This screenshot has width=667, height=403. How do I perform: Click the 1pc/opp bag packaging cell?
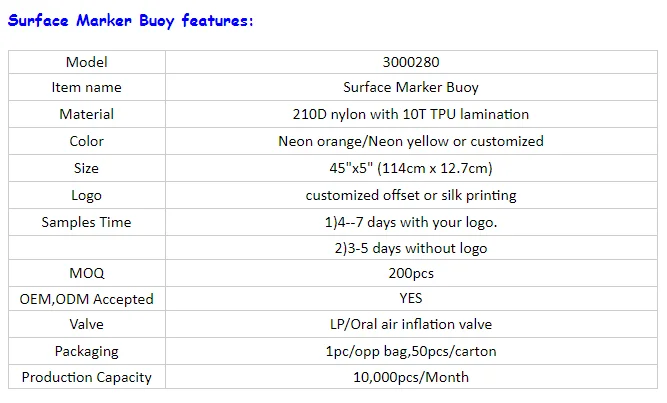pyautogui.click(x=410, y=351)
